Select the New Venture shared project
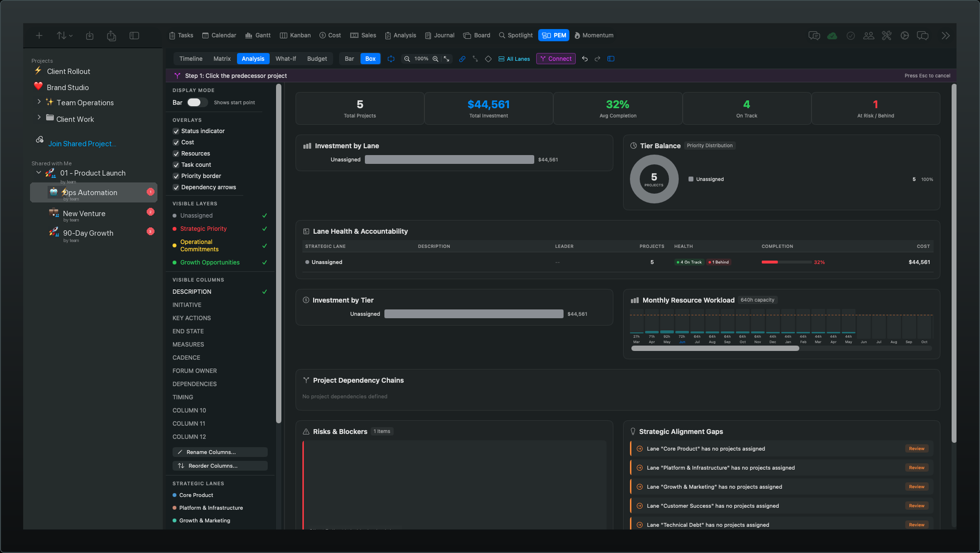The image size is (980, 553). tap(94, 214)
